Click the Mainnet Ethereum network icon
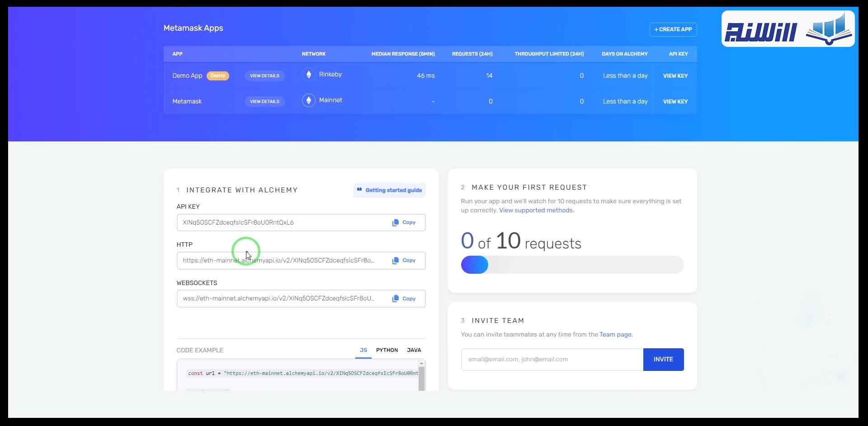 309,100
